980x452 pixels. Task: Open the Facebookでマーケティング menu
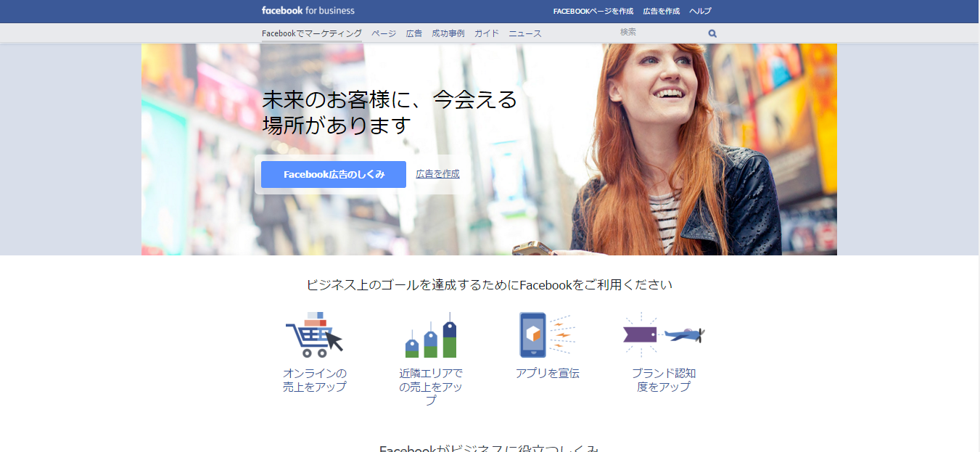click(x=312, y=33)
